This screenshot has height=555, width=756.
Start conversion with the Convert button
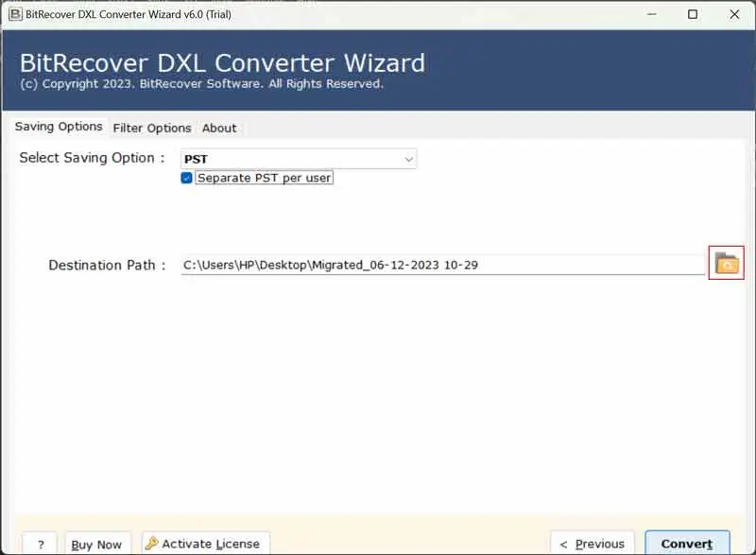click(x=687, y=544)
